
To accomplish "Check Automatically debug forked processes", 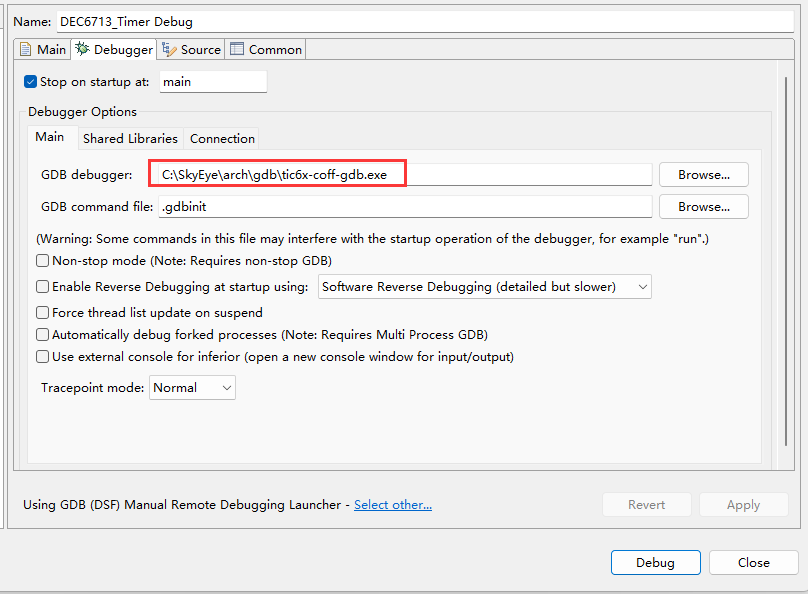I will (43, 335).
